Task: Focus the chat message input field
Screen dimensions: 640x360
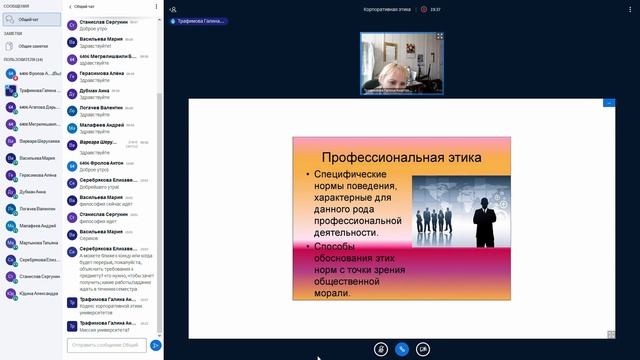Action: [107, 345]
